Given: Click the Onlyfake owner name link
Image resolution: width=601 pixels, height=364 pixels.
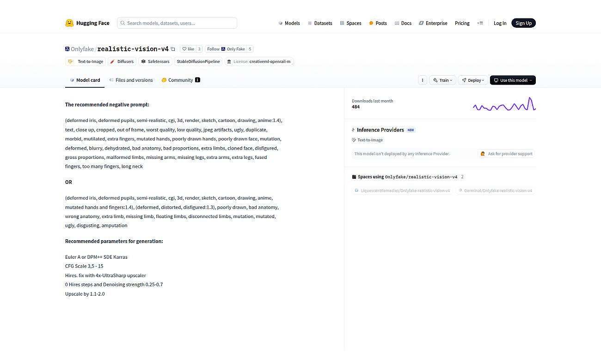Looking at the screenshot, I should (x=82, y=49).
